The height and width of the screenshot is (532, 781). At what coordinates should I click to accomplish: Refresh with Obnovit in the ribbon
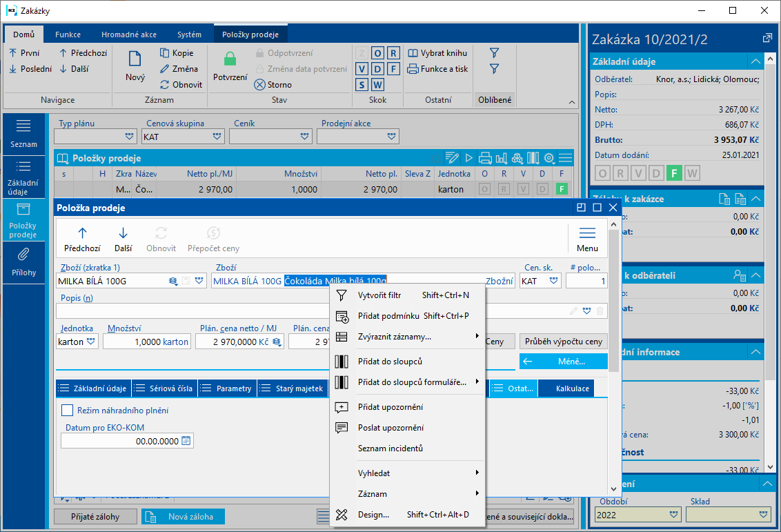coord(181,85)
